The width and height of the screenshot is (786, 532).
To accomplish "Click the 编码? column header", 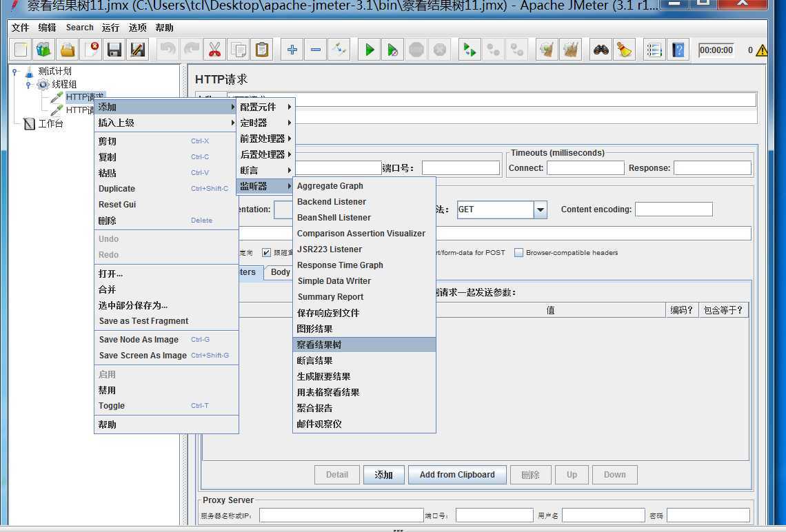I will tap(681, 310).
